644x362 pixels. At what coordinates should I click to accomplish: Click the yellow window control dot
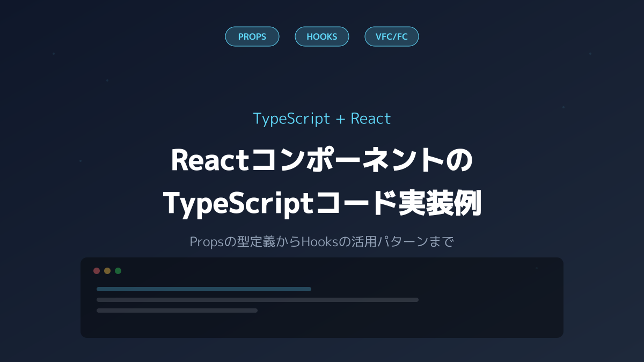107,271
